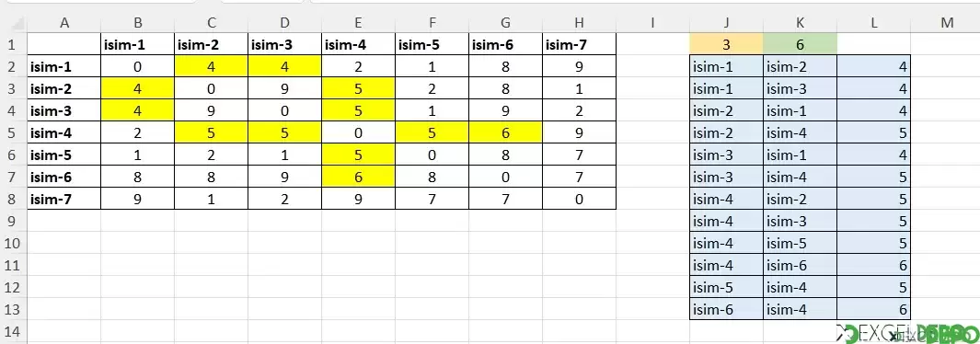Select cell H8 containing 0

tap(579, 199)
